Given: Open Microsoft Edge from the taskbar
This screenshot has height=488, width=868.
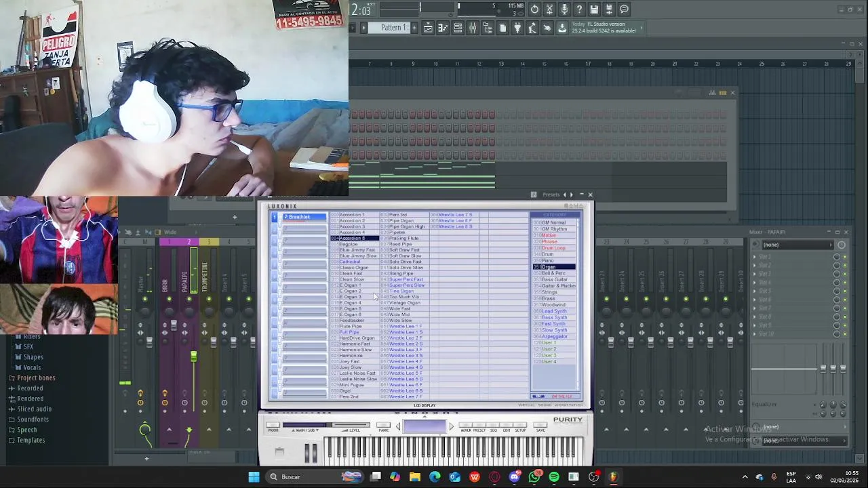Looking at the screenshot, I should 435,477.
